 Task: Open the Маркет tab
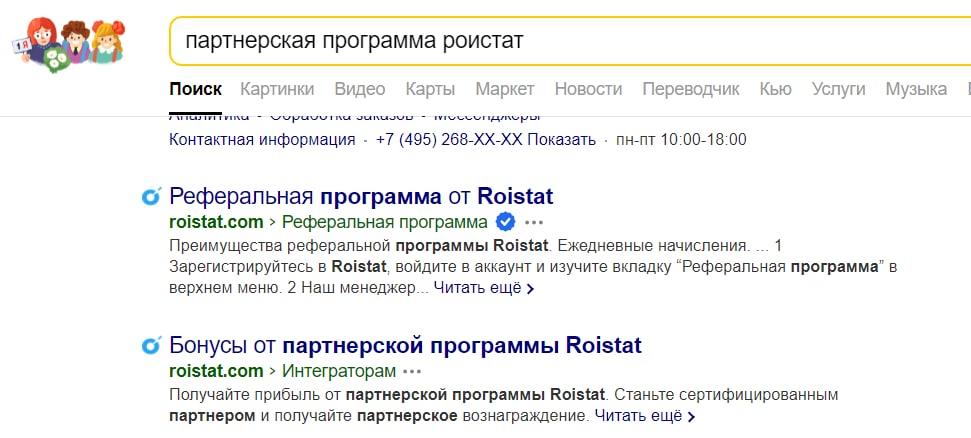click(505, 89)
